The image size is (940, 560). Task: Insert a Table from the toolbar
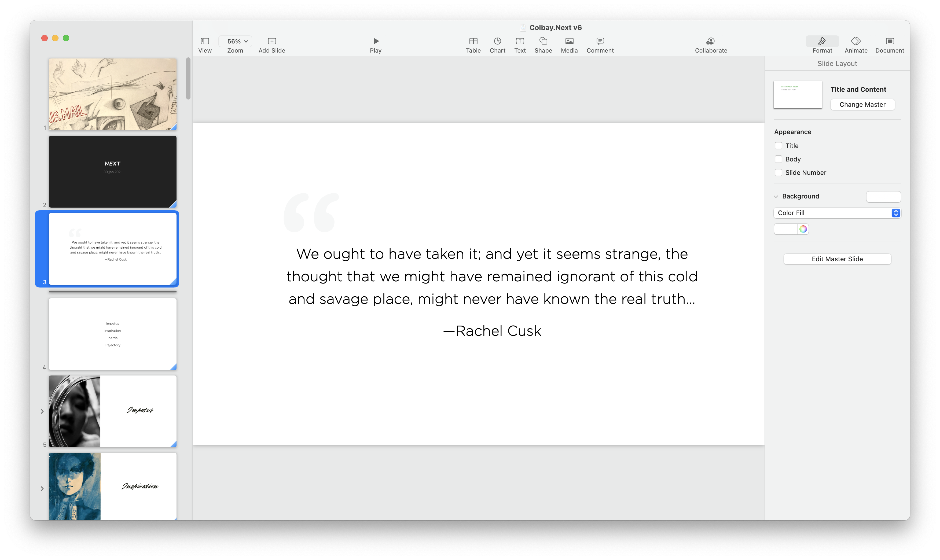[x=473, y=41]
